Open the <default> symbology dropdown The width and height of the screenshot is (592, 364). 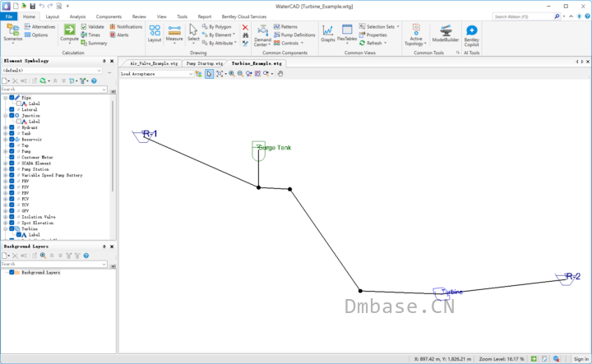[99, 71]
